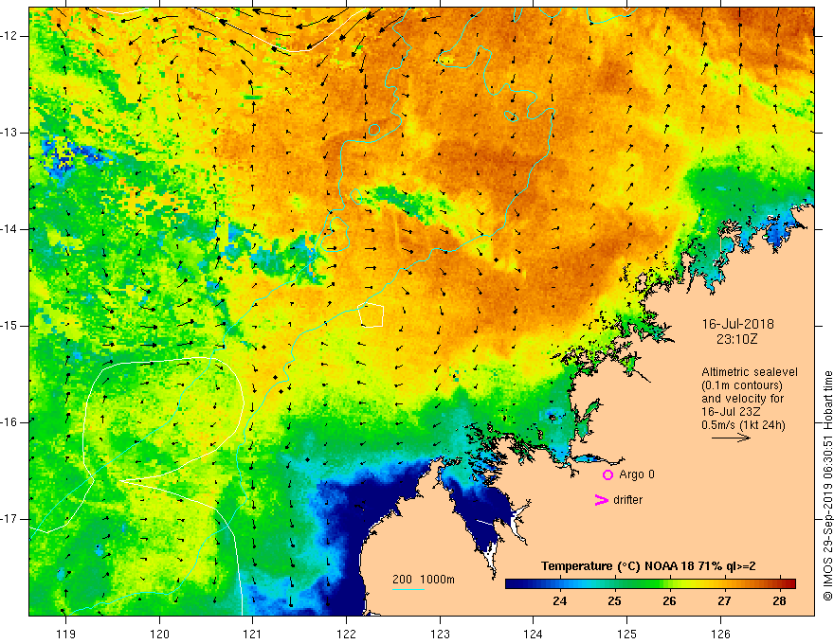Click the longitude label '120'
The image size is (834, 644).
[159, 634]
